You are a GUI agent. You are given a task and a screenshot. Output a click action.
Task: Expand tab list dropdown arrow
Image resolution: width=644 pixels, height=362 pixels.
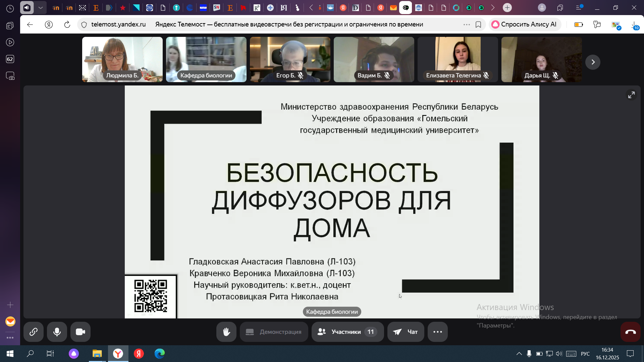(41, 7)
